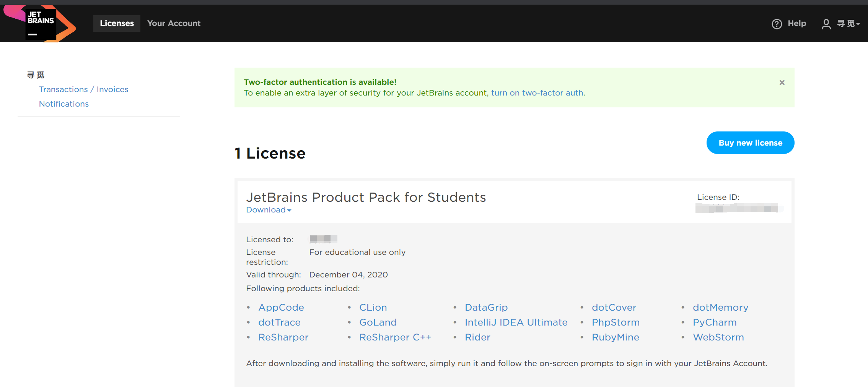Dismiss the two-factor authentication banner
This screenshot has width=868, height=389.
pos(782,83)
